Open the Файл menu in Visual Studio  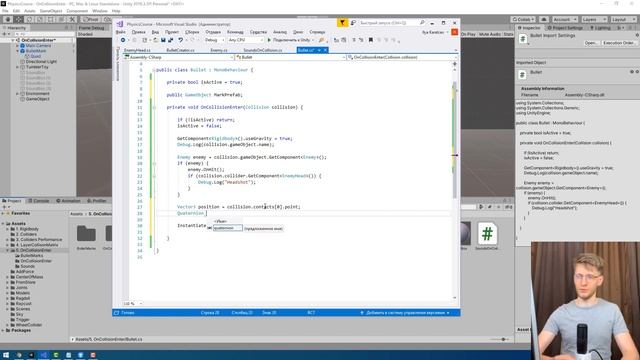tap(121, 32)
